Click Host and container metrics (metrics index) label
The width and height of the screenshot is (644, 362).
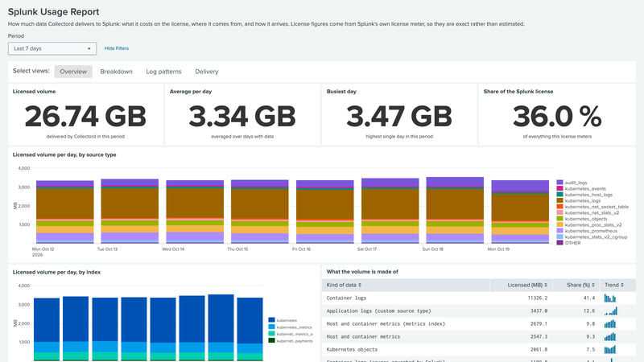386,323
